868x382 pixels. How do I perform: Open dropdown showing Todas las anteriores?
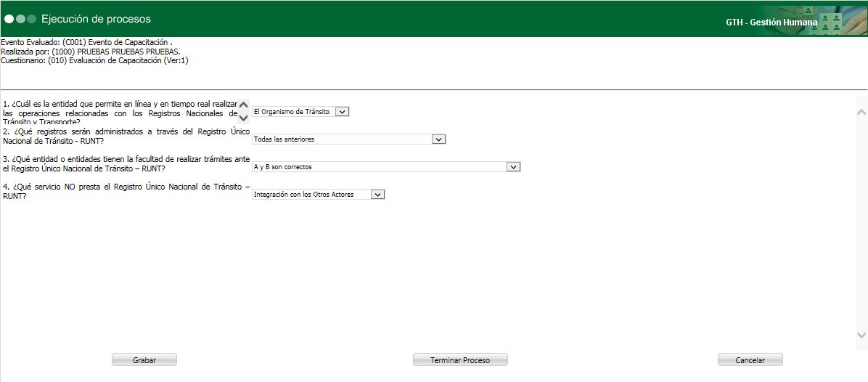pyautogui.click(x=349, y=139)
